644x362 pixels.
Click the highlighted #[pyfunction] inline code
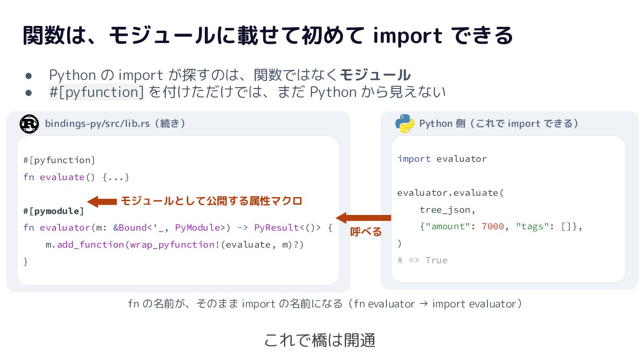(96, 92)
